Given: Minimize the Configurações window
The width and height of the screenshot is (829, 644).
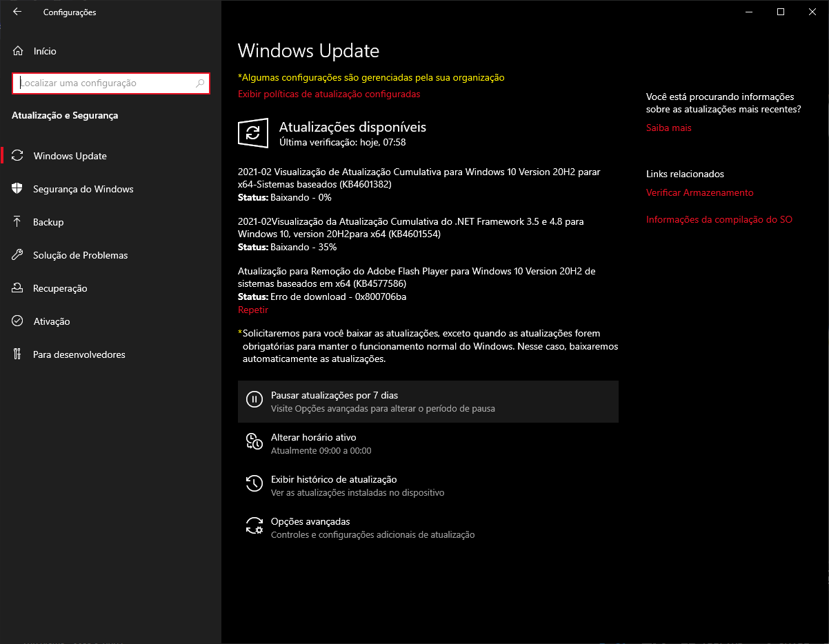Looking at the screenshot, I should [749, 12].
